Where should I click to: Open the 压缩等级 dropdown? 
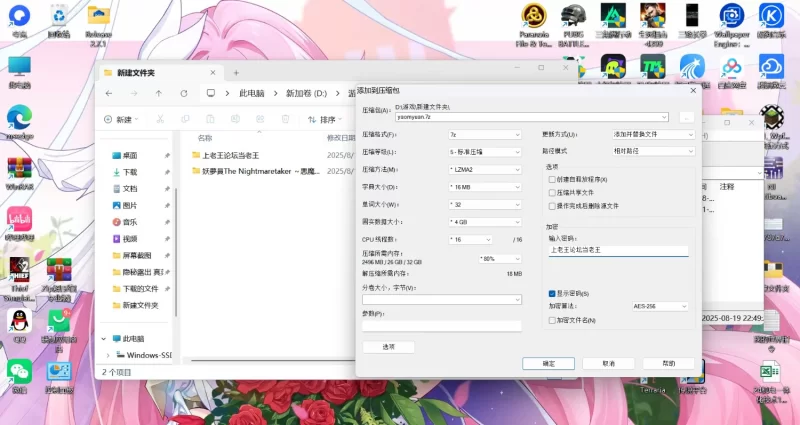click(x=485, y=152)
